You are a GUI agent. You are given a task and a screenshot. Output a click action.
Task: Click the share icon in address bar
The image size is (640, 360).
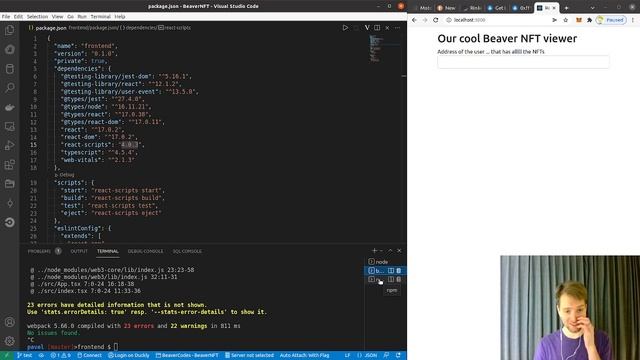[x=554, y=20]
